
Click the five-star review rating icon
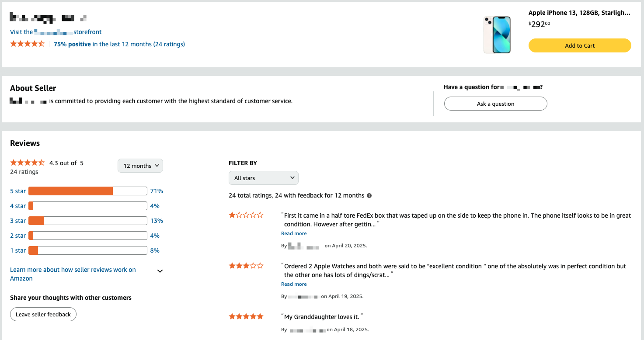[x=246, y=316]
